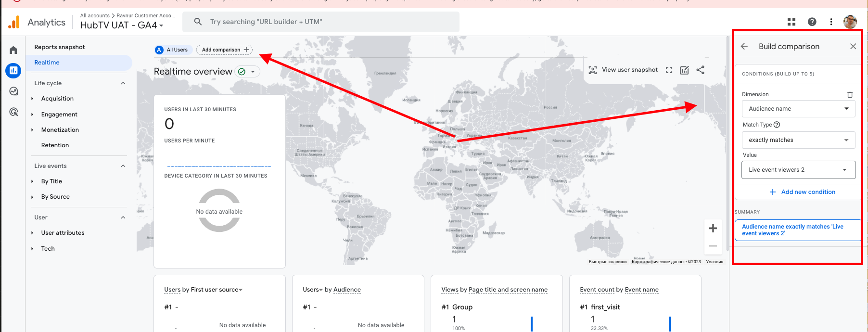868x332 pixels.
Task: Click Page title and screen name dimension
Action: (508, 290)
